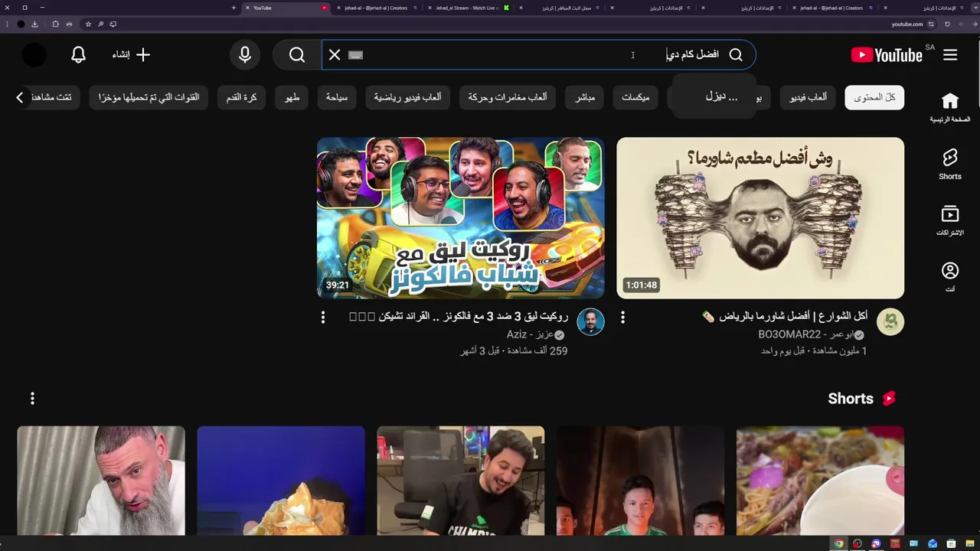Click the ابو عمر channel avatar
This screenshot has width=980, height=551.
[x=890, y=322]
